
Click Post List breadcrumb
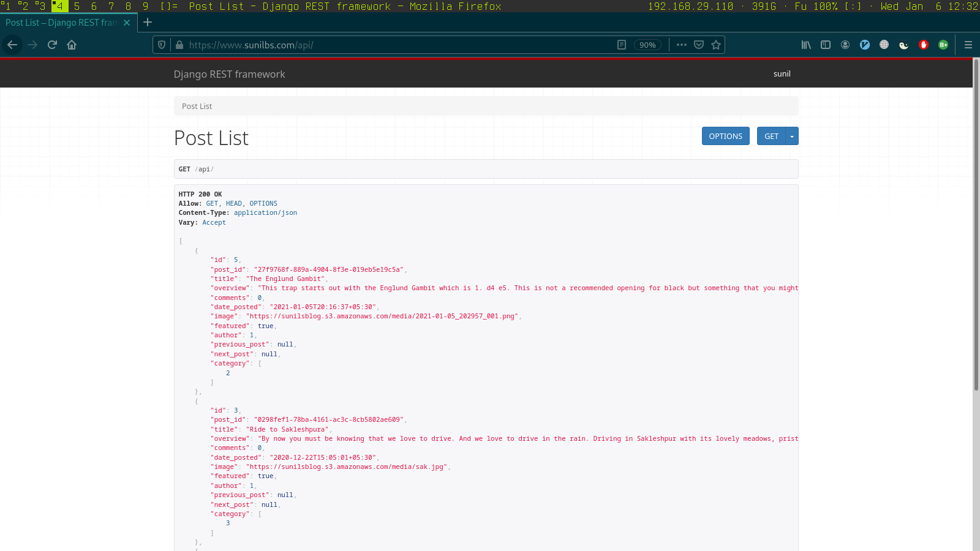pyautogui.click(x=197, y=106)
